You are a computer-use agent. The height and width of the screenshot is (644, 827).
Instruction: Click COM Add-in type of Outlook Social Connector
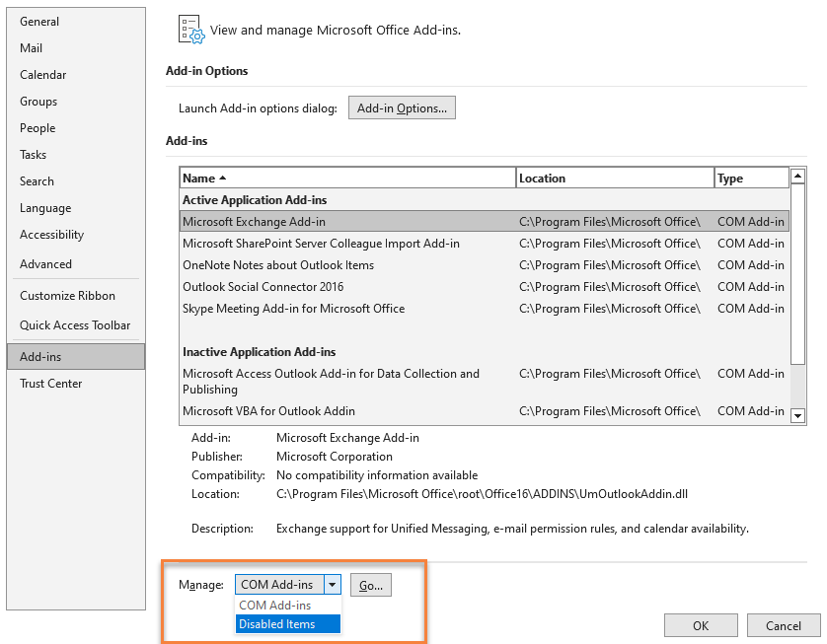point(751,287)
